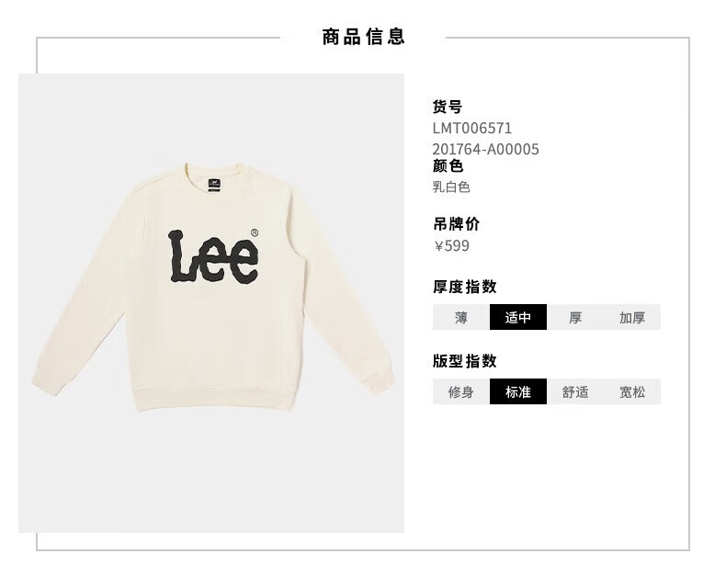The image size is (726, 588).
Task: Click the 厚度指数 heading
Action: coord(464,287)
